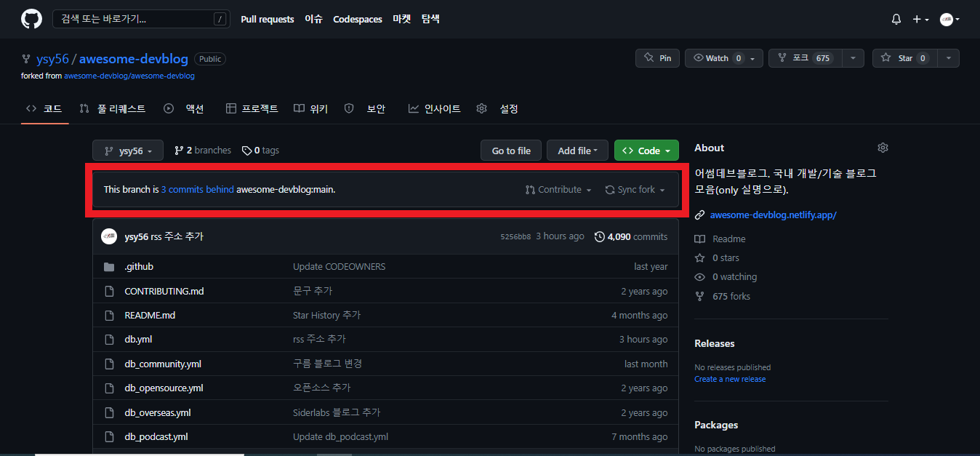
Task: Switch to the 인사이트 tab
Action: point(435,108)
